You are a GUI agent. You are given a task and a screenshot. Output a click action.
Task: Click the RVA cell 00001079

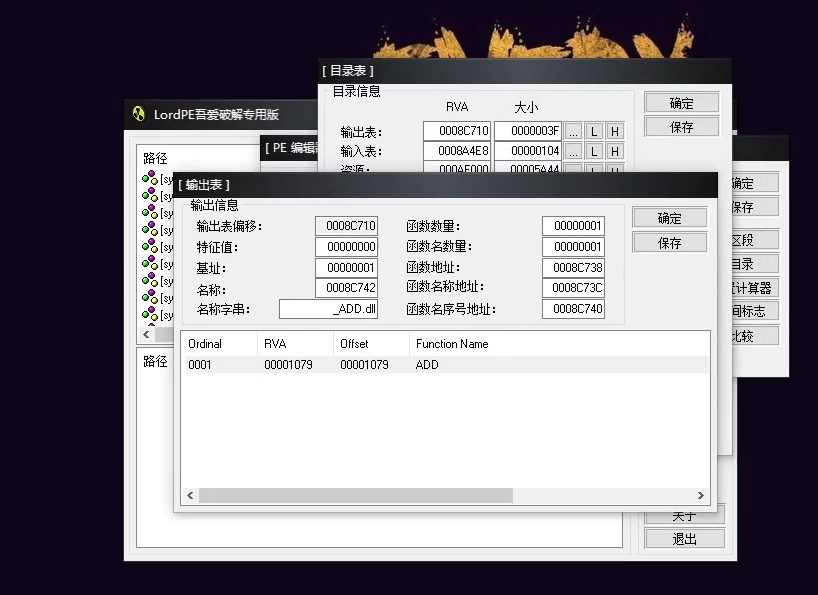click(x=288, y=365)
